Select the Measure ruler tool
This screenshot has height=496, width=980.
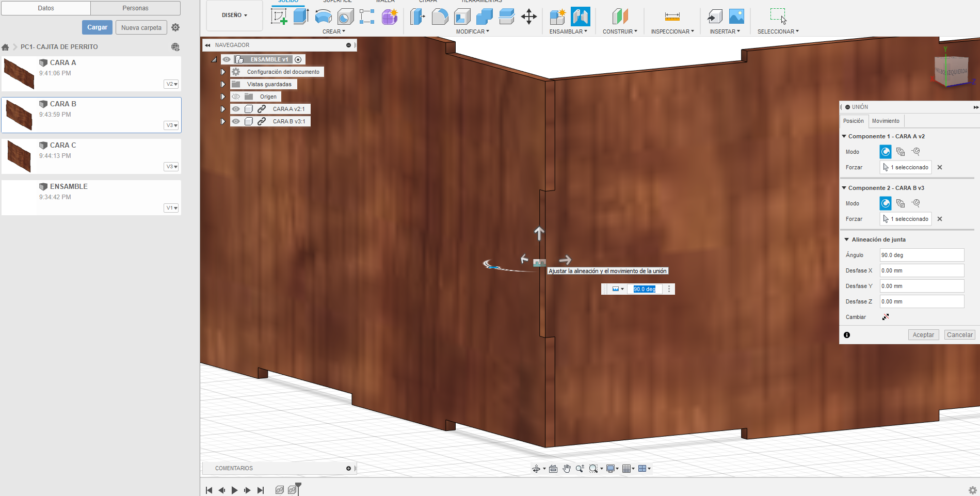(672, 17)
